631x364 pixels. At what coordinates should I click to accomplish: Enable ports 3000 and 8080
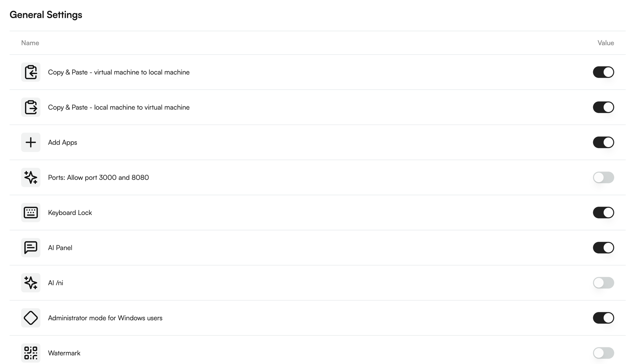(x=603, y=177)
